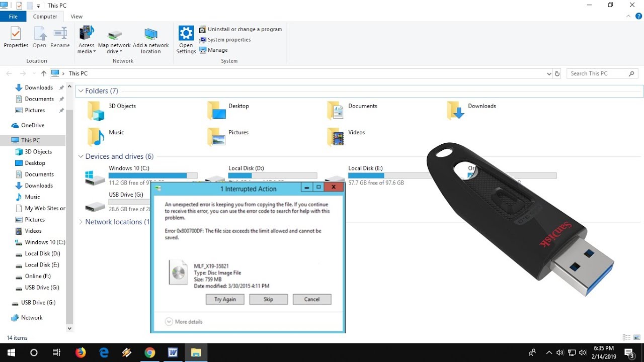Click Manage in the System group
644x362 pixels.
coord(214,50)
